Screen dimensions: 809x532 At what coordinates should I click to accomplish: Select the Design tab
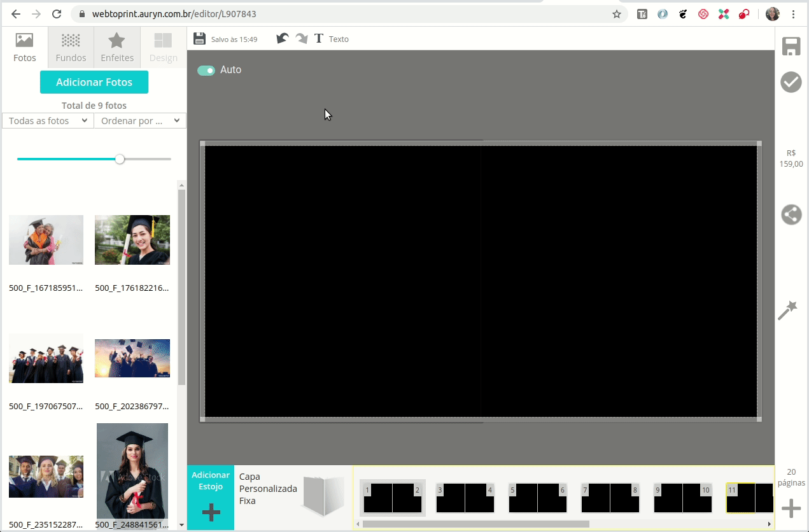(163, 48)
